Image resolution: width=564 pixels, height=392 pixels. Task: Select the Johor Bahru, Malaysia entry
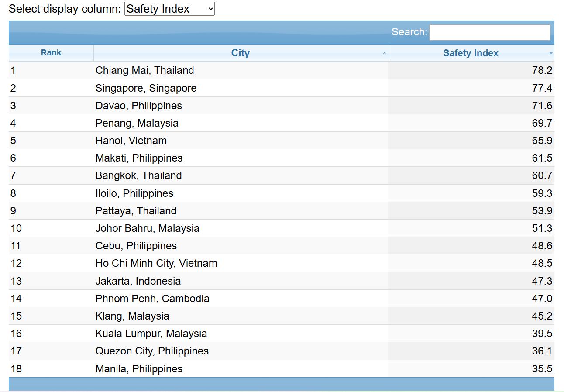click(147, 228)
